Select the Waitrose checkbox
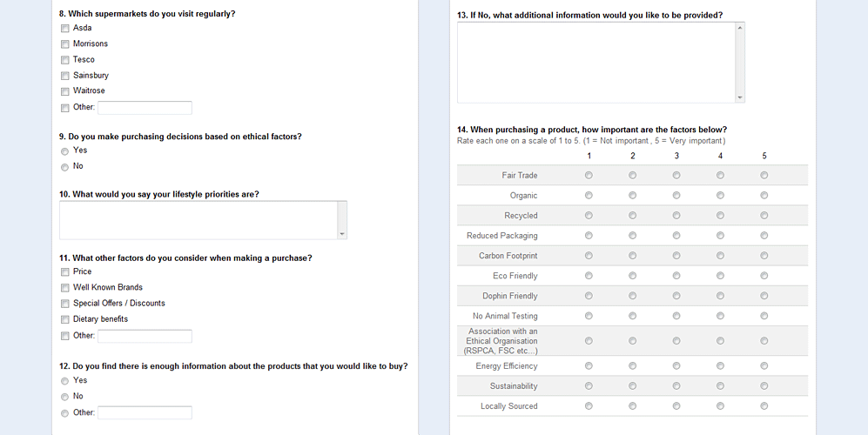 click(x=64, y=91)
